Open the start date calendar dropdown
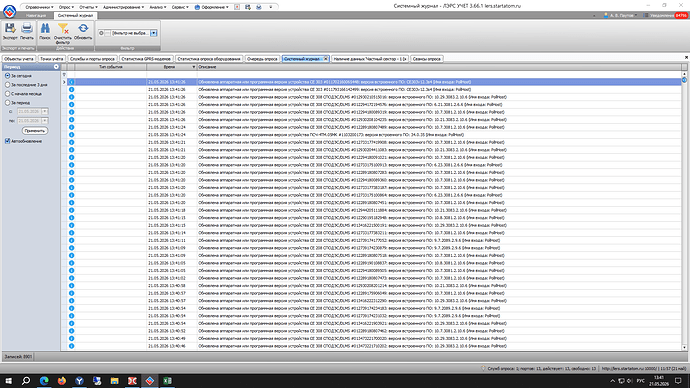Screen dimensions: 690x388 [x=44, y=111]
